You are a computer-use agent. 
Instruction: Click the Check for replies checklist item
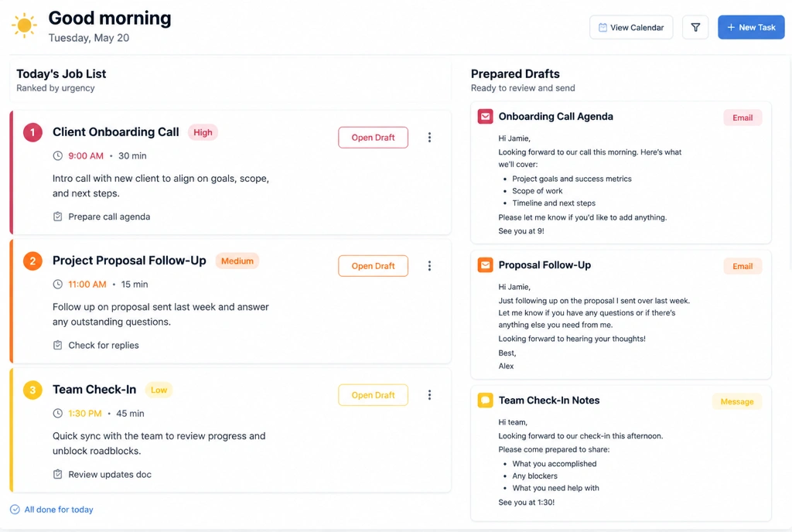tap(96, 345)
